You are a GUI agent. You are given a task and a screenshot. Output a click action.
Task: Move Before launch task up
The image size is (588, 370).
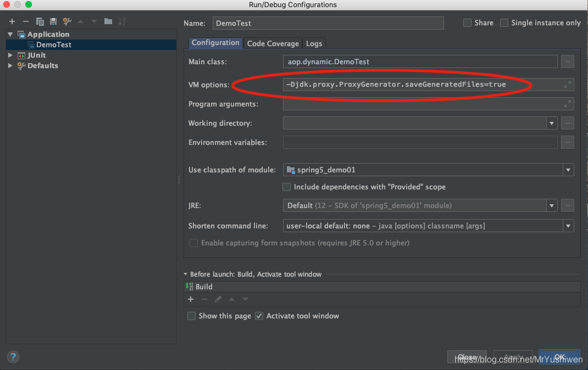tap(232, 299)
